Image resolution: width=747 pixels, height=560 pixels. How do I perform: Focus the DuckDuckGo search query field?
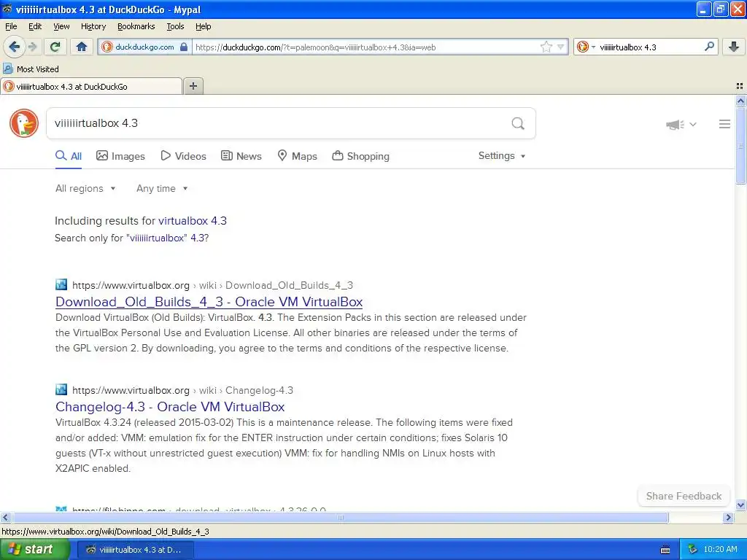click(x=279, y=123)
